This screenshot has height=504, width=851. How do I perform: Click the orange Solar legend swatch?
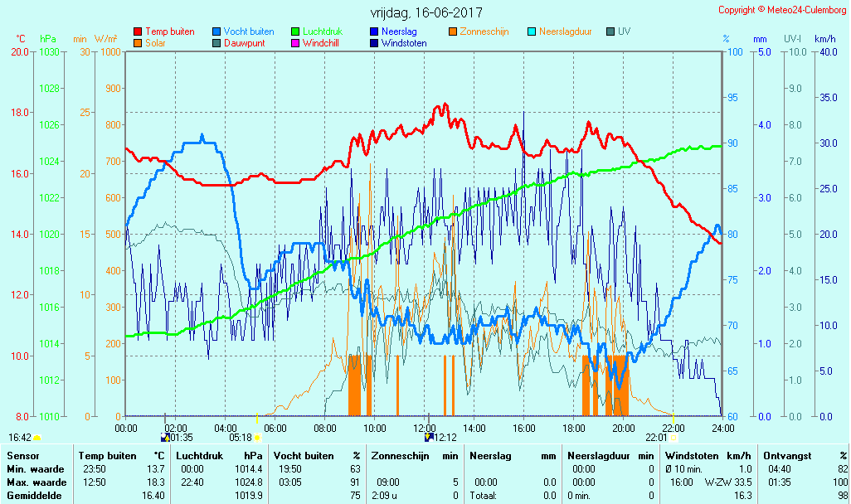pyautogui.click(x=138, y=43)
